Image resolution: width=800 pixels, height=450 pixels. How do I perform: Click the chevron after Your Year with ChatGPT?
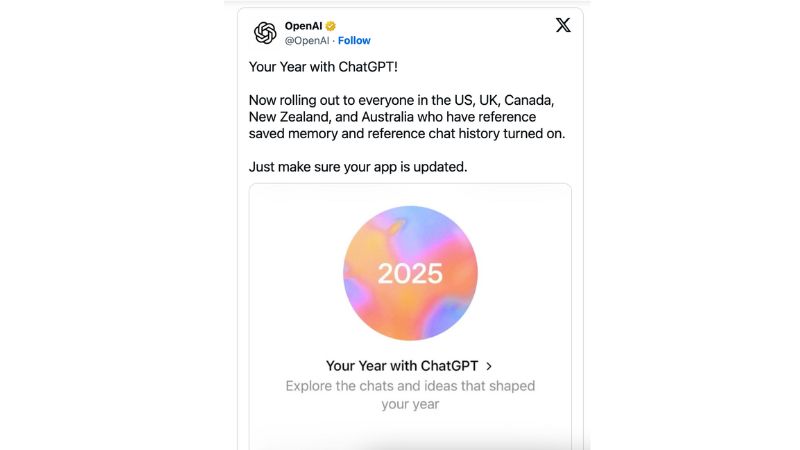tap(488, 366)
